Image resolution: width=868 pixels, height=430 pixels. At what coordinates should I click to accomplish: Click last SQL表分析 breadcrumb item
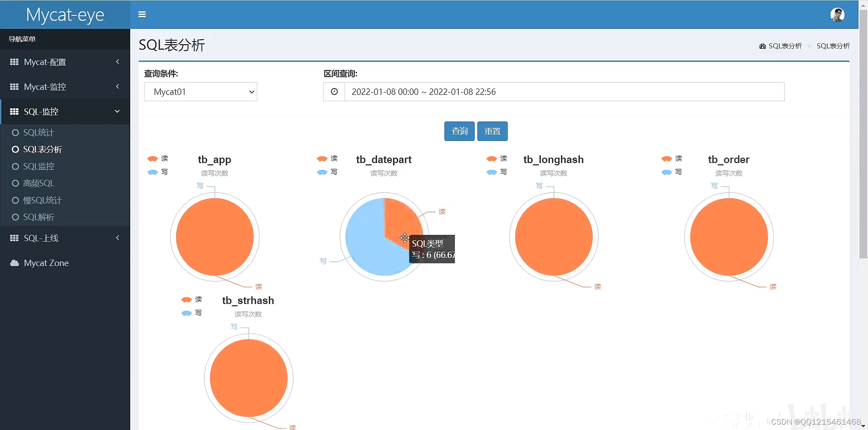coord(833,46)
